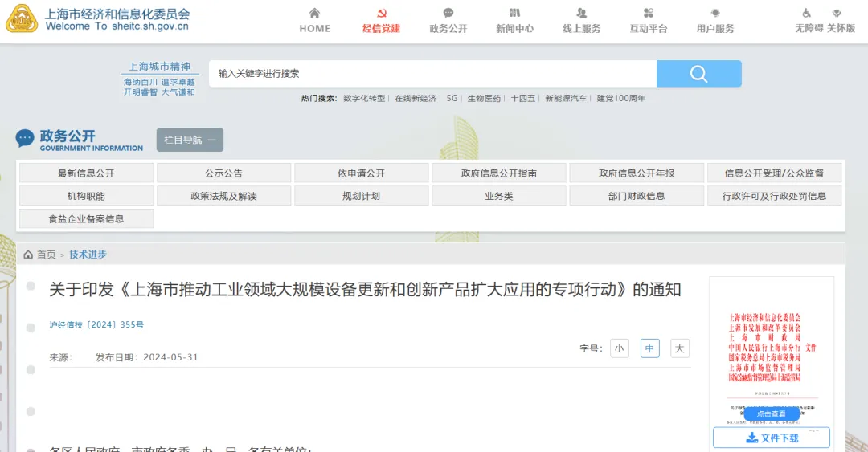Open the HOME menu item
This screenshot has width=868, height=452.
[x=314, y=28]
